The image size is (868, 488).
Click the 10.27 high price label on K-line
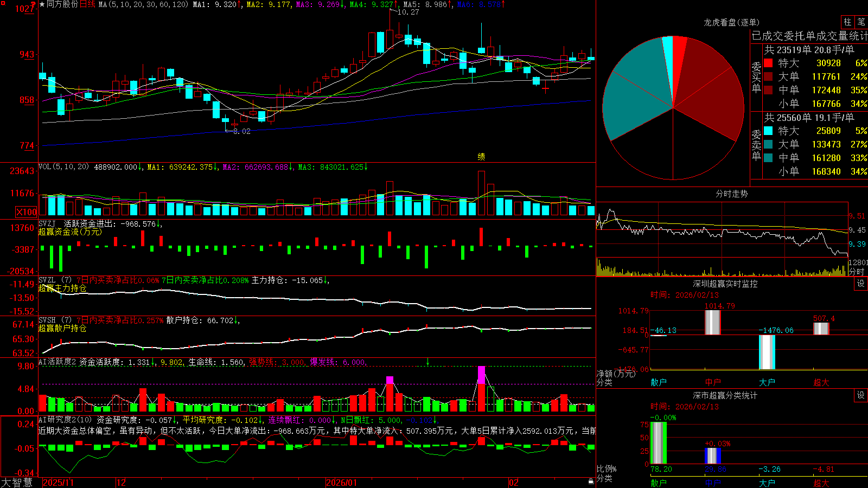(408, 12)
